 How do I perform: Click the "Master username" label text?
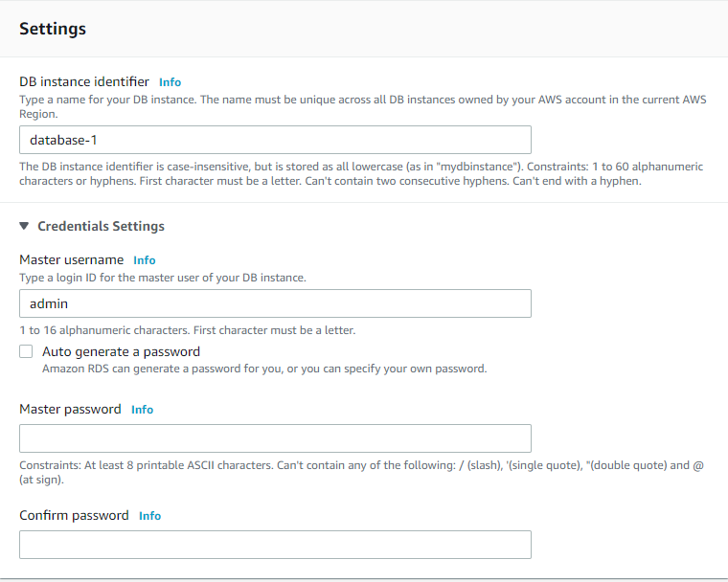pyautogui.click(x=72, y=259)
